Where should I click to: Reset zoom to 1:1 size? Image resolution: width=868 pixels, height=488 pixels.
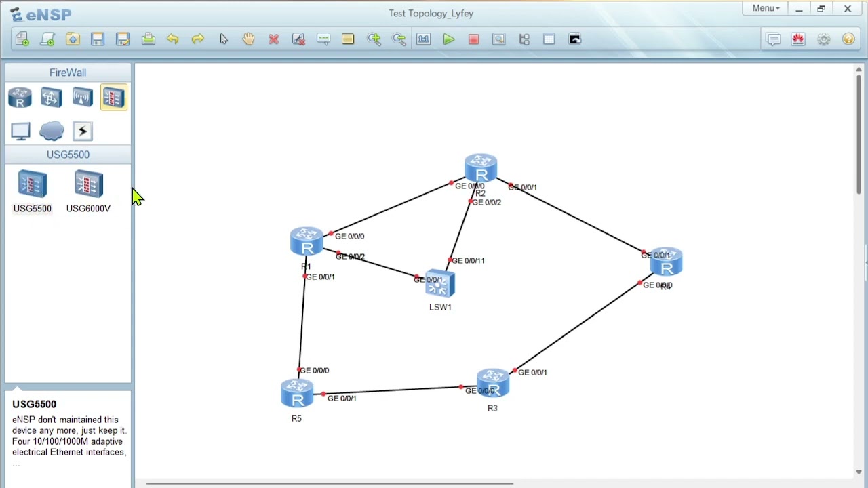click(x=424, y=39)
